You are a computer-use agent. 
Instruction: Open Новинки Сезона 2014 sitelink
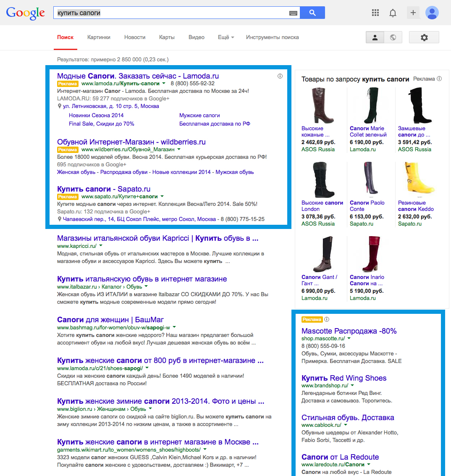[x=96, y=116]
